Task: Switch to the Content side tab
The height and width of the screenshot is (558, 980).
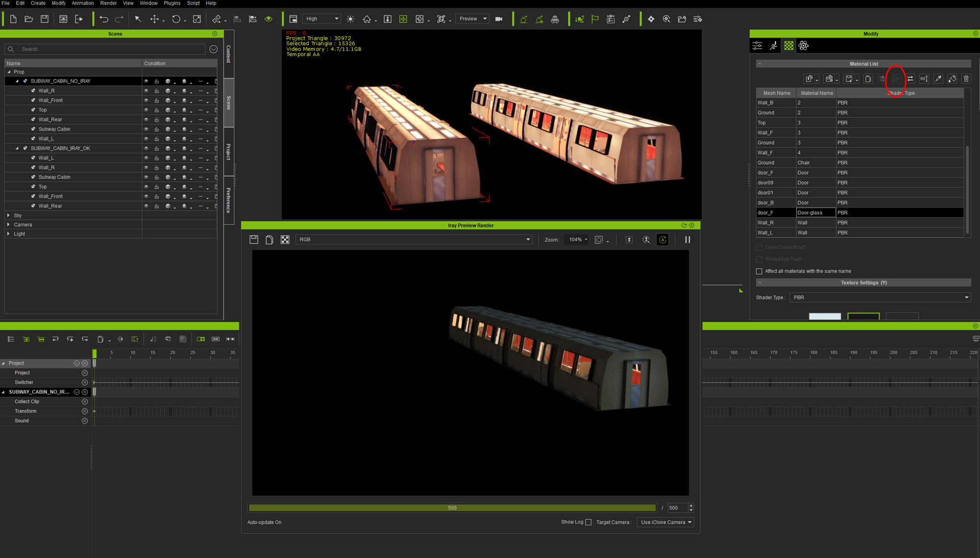Action: [228, 54]
